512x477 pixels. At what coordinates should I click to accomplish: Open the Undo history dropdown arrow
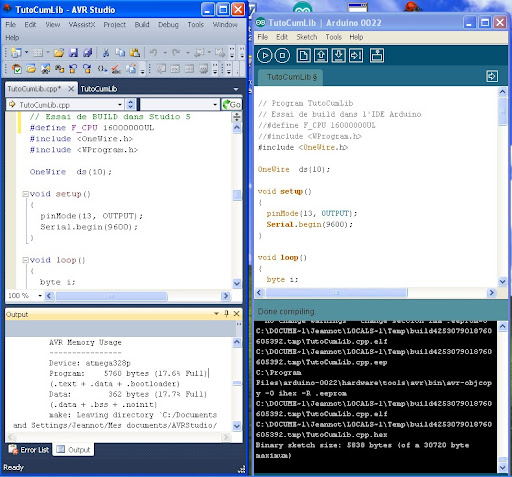[165, 52]
